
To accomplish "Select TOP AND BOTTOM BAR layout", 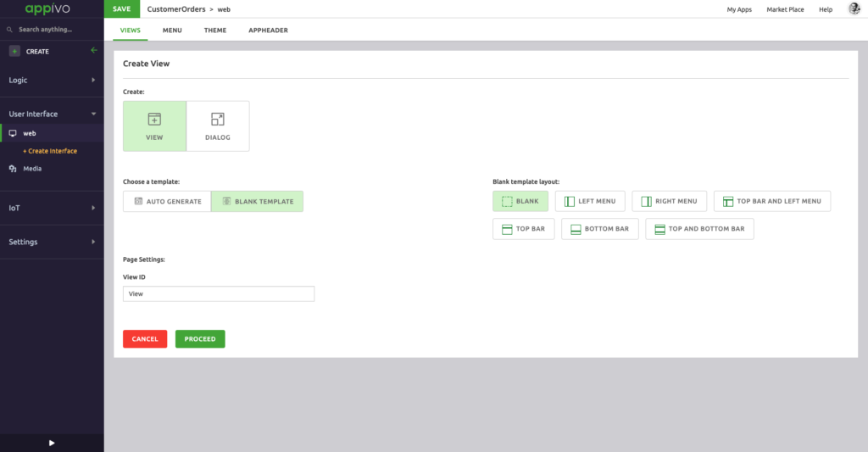I will click(x=699, y=229).
